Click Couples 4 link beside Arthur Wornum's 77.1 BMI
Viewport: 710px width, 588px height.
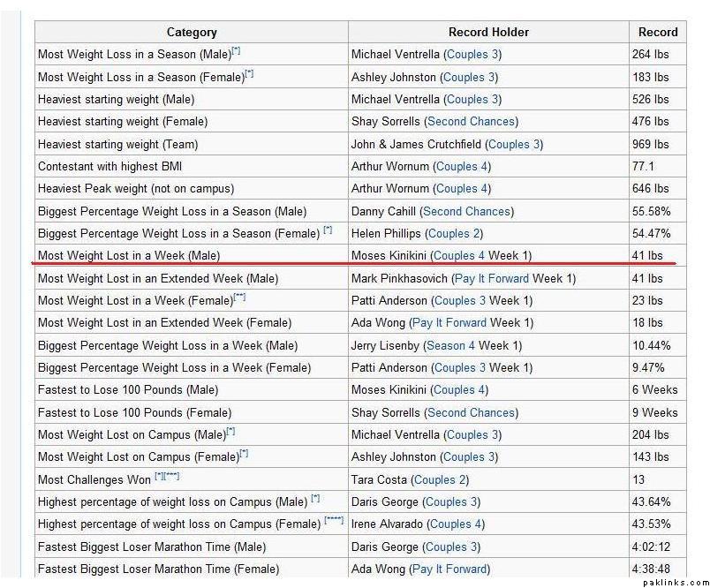pos(462,166)
